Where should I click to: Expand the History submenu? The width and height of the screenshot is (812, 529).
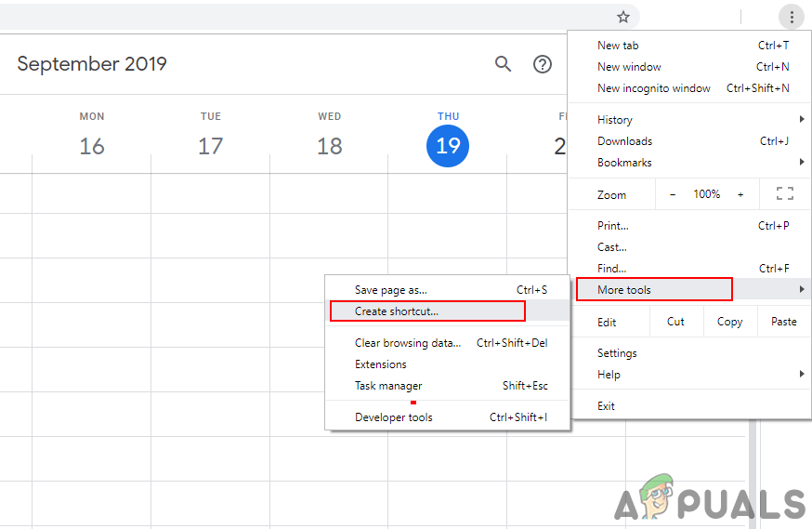690,120
